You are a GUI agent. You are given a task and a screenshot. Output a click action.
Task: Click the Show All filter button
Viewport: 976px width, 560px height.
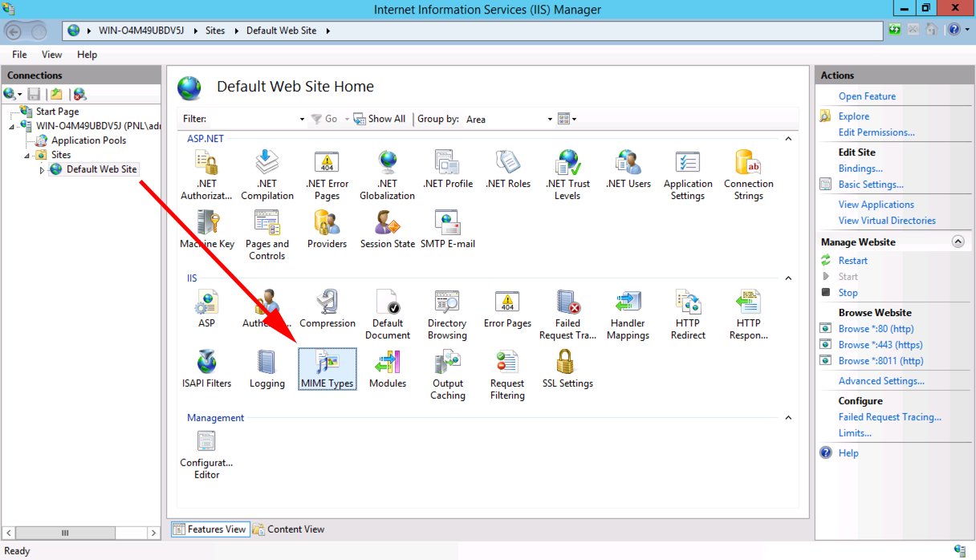pos(380,119)
